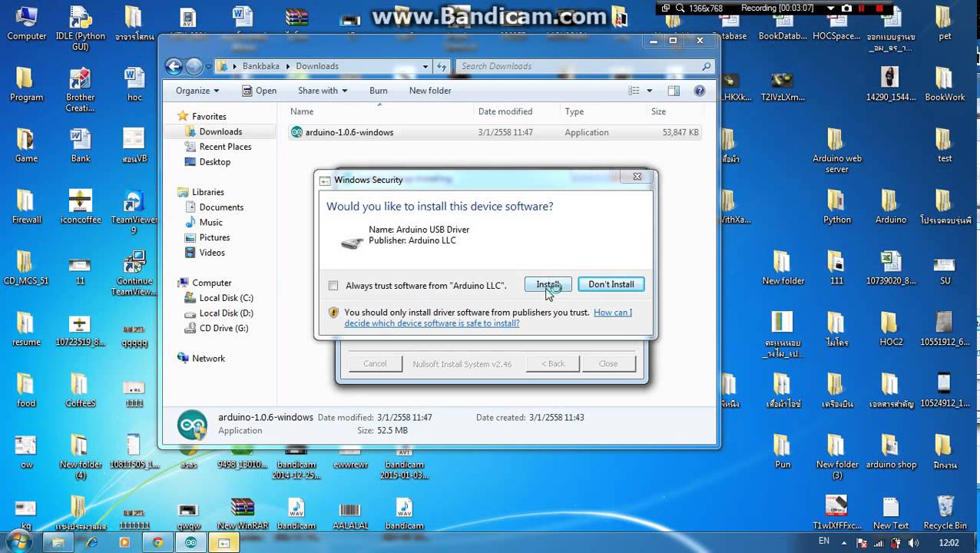Click the refresh button beside address bar
This screenshot has height=553, width=980.
(442, 66)
